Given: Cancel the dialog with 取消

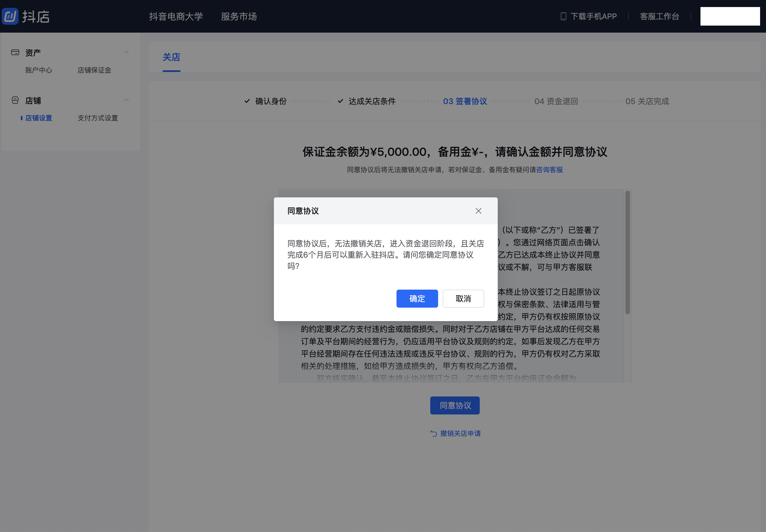Looking at the screenshot, I should [x=463, y=298].
